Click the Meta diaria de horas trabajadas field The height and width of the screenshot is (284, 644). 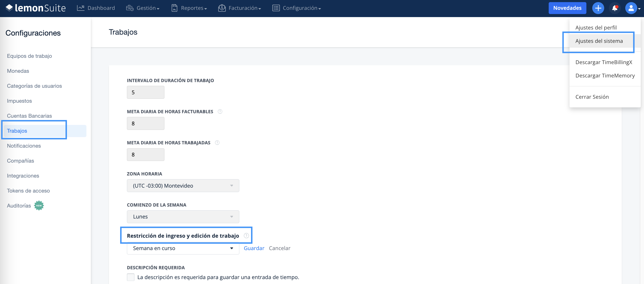click(x=145, y=155)
